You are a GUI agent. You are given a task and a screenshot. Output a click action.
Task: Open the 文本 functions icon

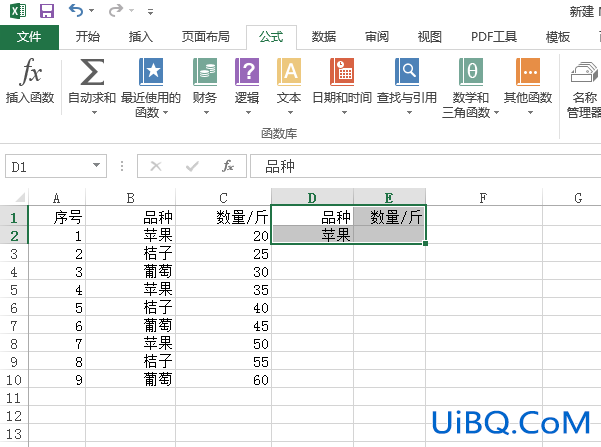coord(289,72)
